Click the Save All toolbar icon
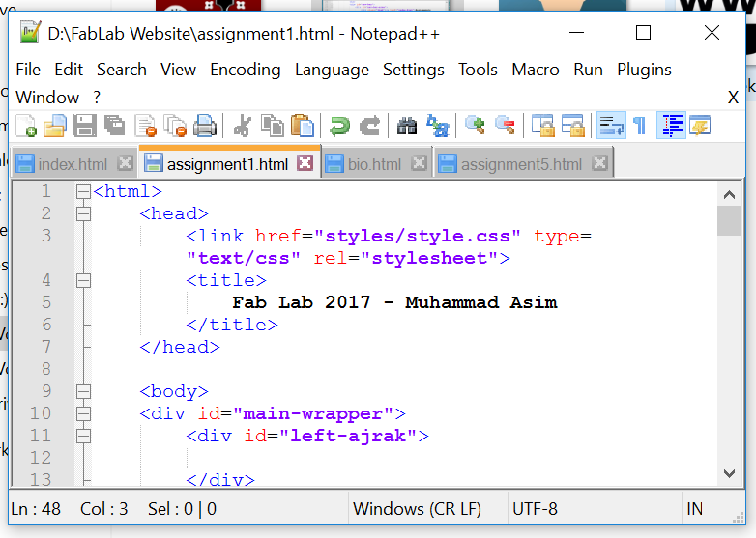Screen dimensions: 756x538 (x=115, y=127)
